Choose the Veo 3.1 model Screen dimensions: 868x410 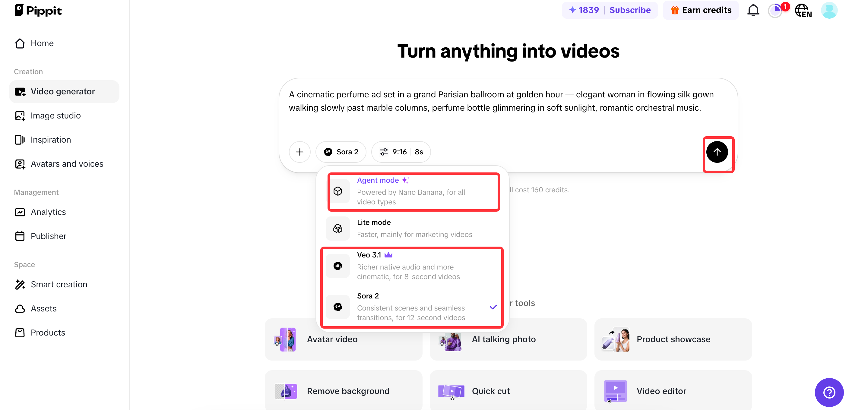(413, 266)
